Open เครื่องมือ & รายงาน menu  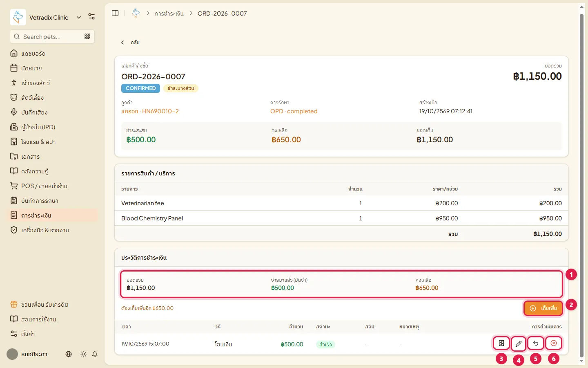(52, 230)
